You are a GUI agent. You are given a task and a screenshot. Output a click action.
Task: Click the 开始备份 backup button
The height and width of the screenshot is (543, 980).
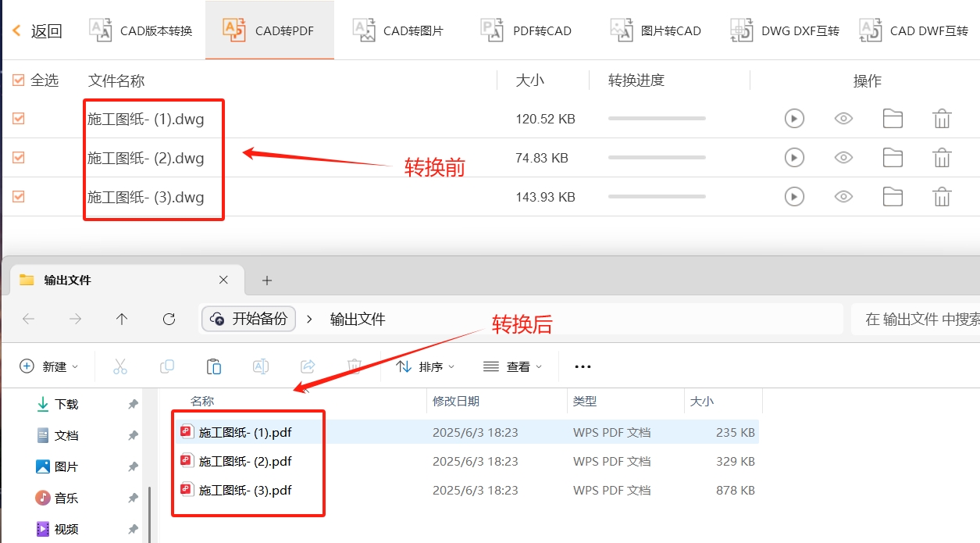[x=249, y=319]
